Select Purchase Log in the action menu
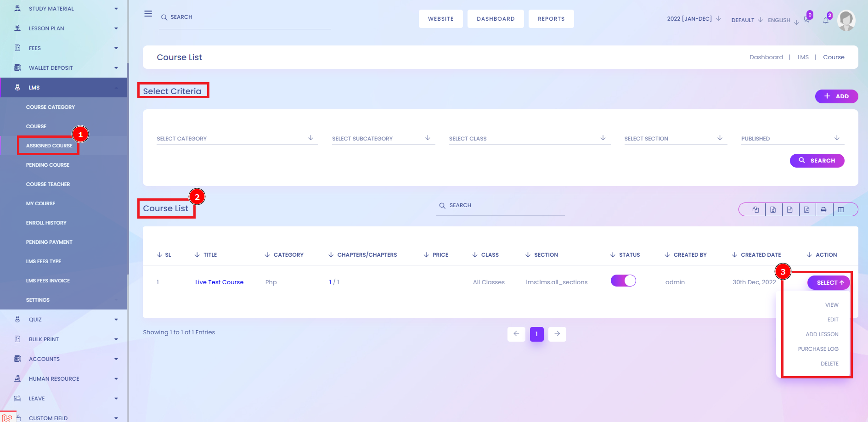Viewport: 868px width, 422px height. (818, 349)
